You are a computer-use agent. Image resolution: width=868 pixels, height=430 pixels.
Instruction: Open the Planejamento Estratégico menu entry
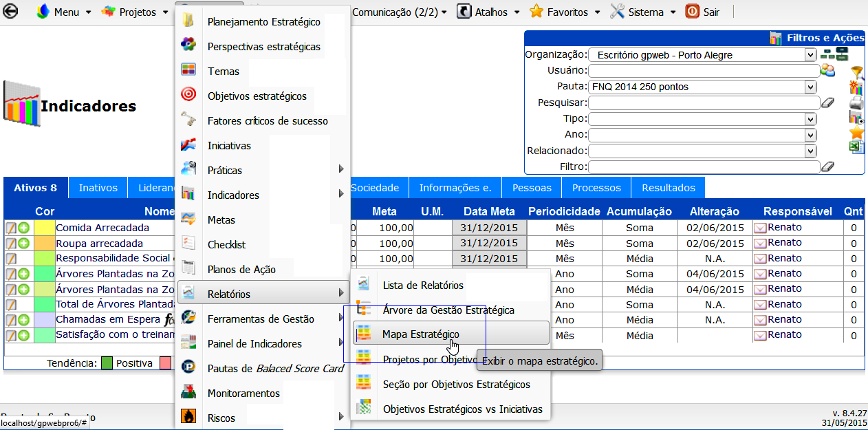[x=263, y=22]
